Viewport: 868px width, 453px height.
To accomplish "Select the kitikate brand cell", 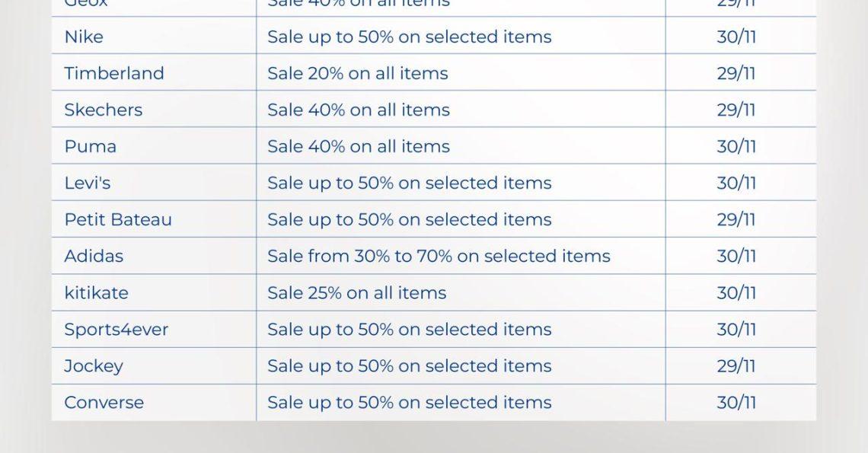I will [x=97, y=292].
